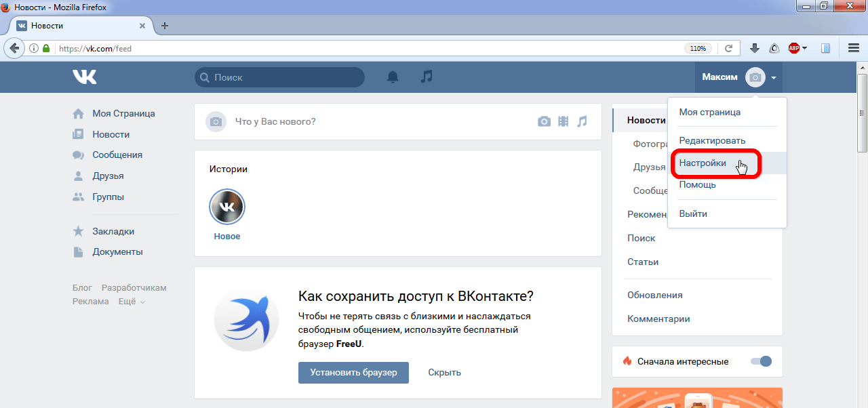Screen dimensions: 868x408
Task: Open the Новое story thumbnail
Action: [227, 207]
